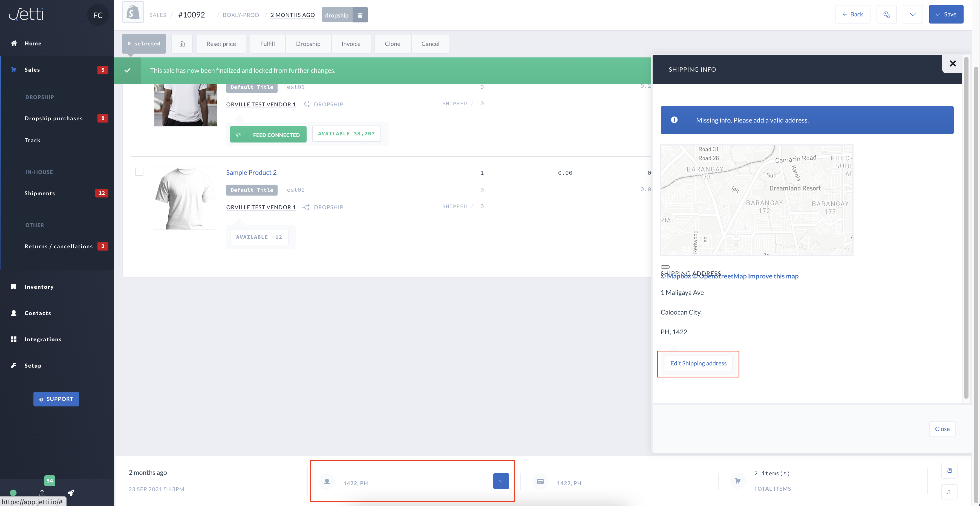The height and width of the screenshot is (506, 980).
Task: Open Dropship purchases
Action: pos(54,118)
